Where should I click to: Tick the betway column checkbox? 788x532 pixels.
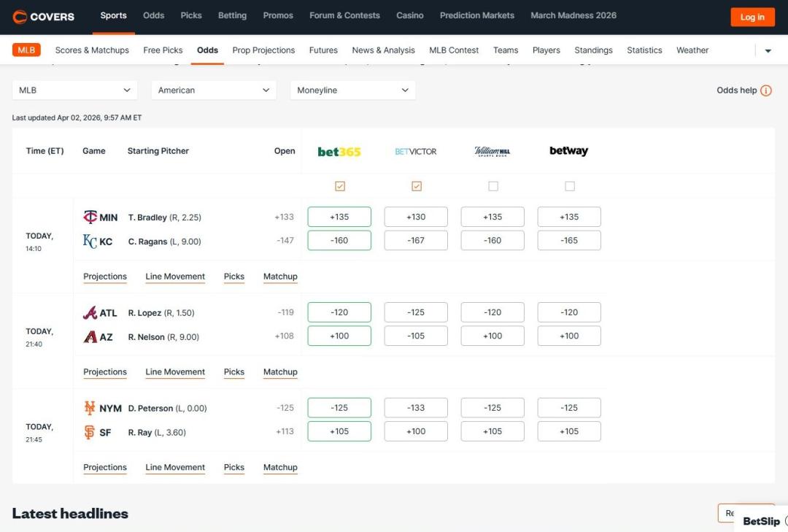pyautogui.click(x=570, y=186)
